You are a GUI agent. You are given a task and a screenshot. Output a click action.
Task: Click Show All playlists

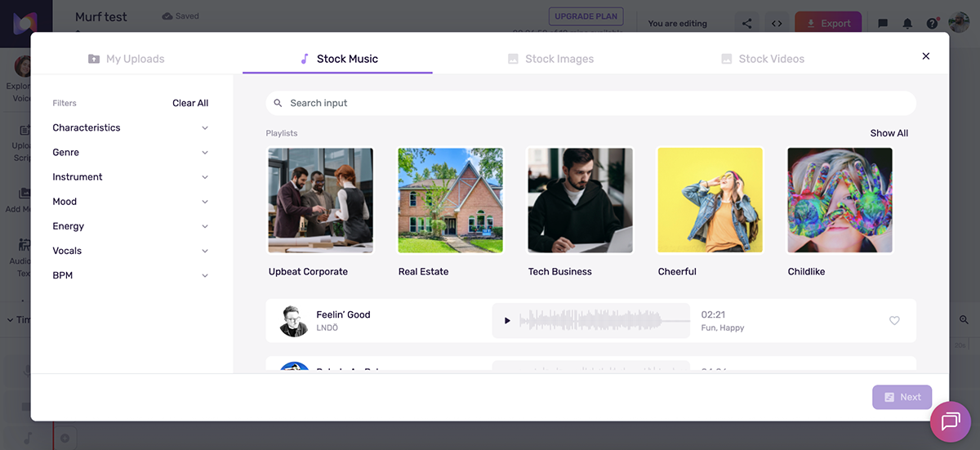(x=889, y=133)
